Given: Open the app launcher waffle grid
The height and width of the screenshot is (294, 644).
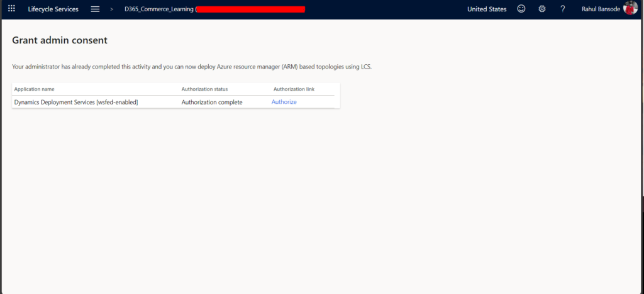Looking at the screenshot, I should click(11, 9).
